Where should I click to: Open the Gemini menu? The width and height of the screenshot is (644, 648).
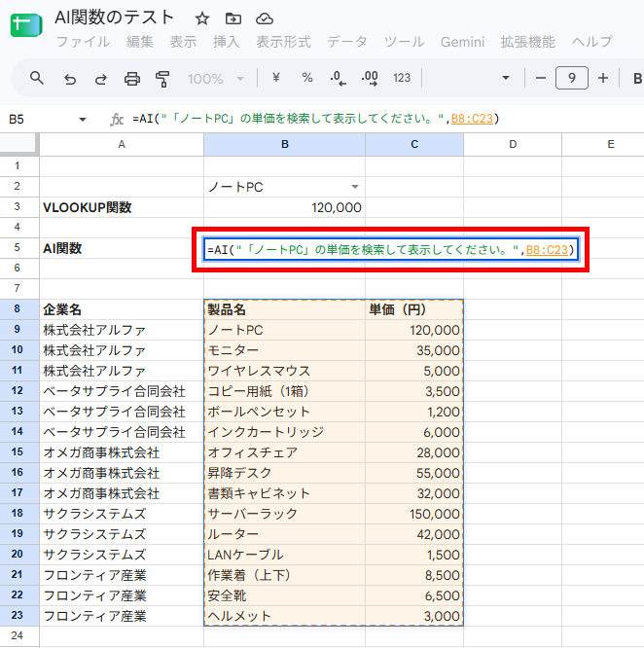tap(462, 42)
